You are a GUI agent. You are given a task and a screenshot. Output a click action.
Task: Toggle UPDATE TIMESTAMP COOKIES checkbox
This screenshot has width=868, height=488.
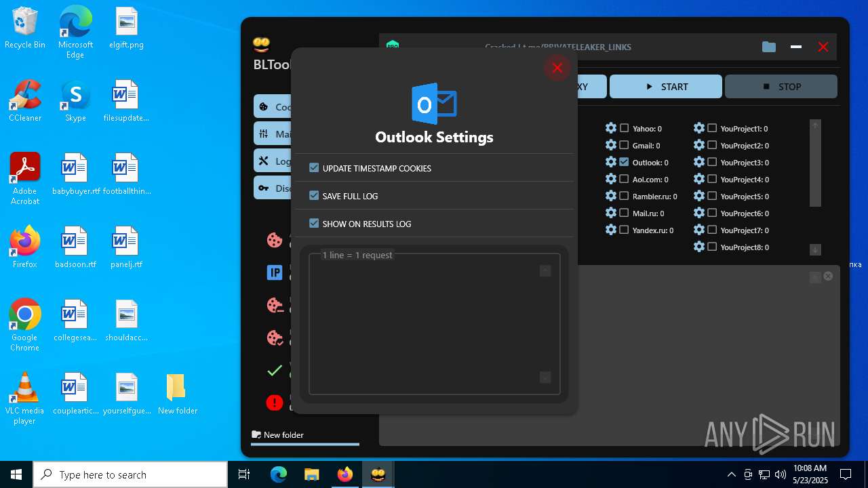point(314,167)
